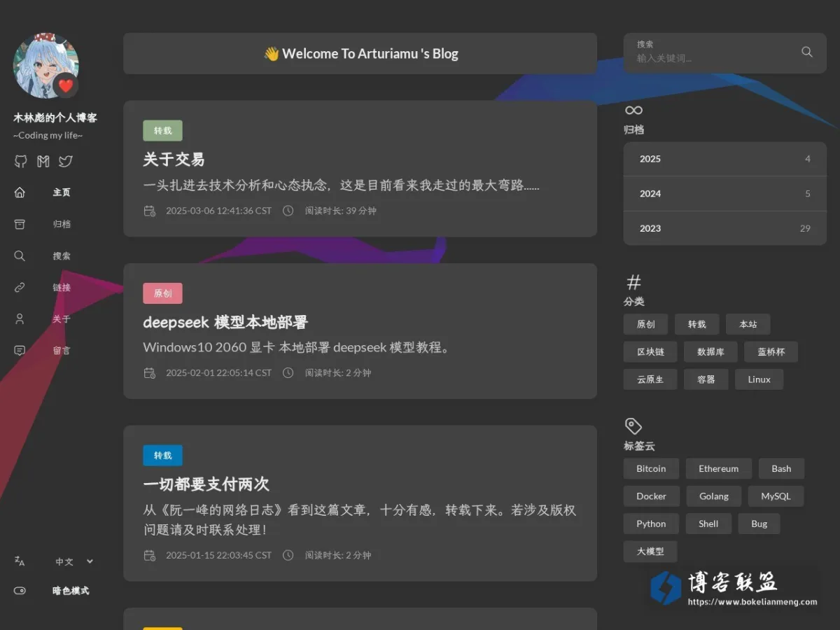Click the red heart emoji badge on the avatar
This screenshot has height=630, width=840.
[66, 85]
